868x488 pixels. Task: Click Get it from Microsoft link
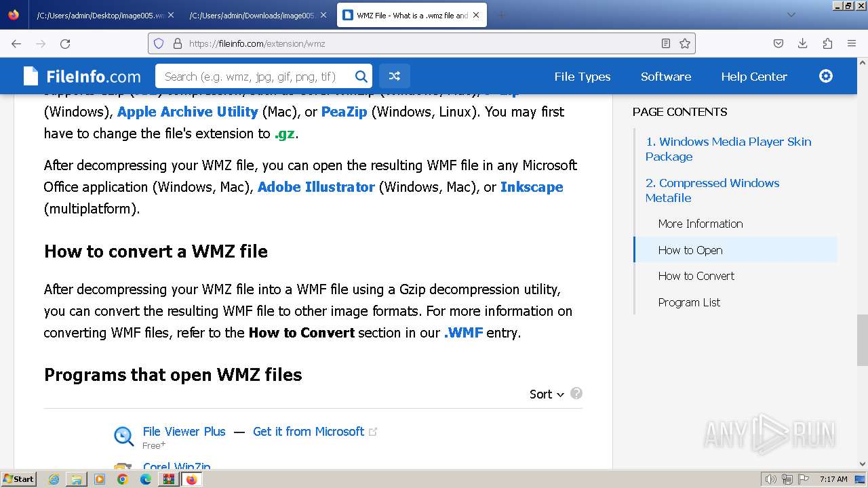pyautogui.click(x=309, y=432)
